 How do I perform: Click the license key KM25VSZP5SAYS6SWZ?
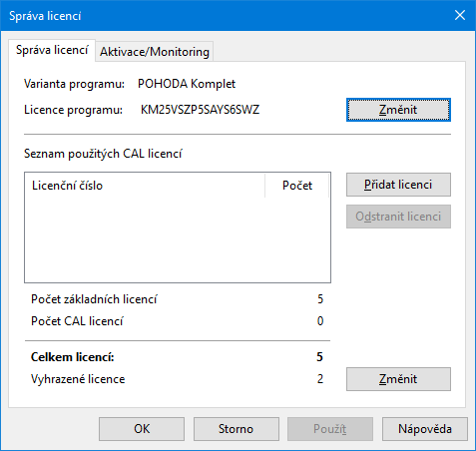coord(200,110)
